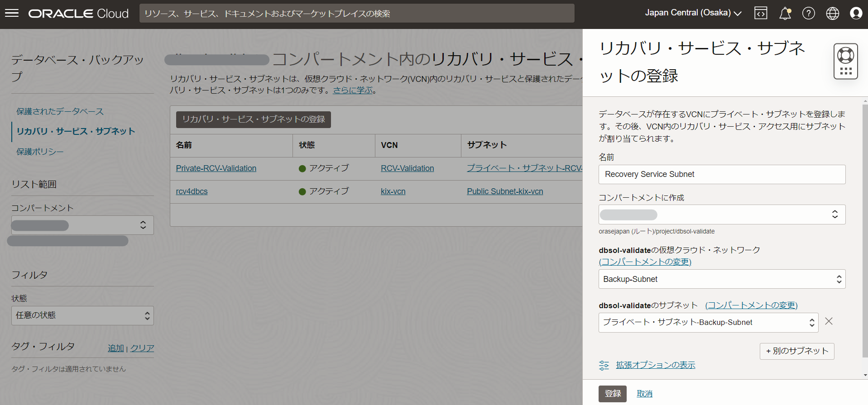The width and height of the screenshot is (868, 405).
Task: Click the 登録 register button
Action: (x=612, y=394)
